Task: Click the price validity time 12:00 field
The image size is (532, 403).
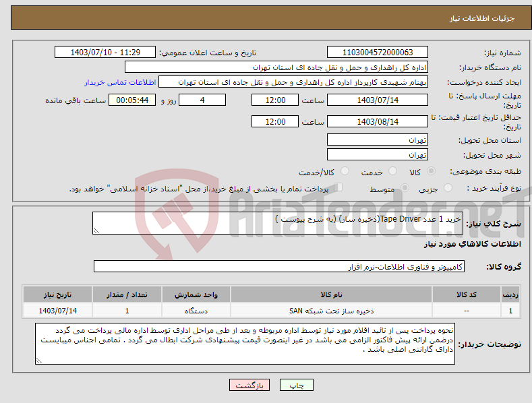Action: point(275,121)
